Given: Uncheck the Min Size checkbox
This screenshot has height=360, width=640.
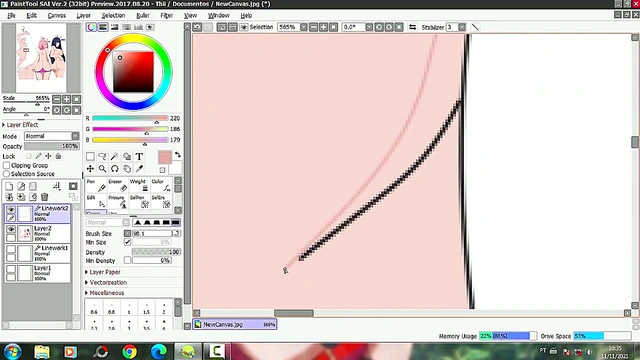Looking at the screenshot, I should click(x=127, y=242).
